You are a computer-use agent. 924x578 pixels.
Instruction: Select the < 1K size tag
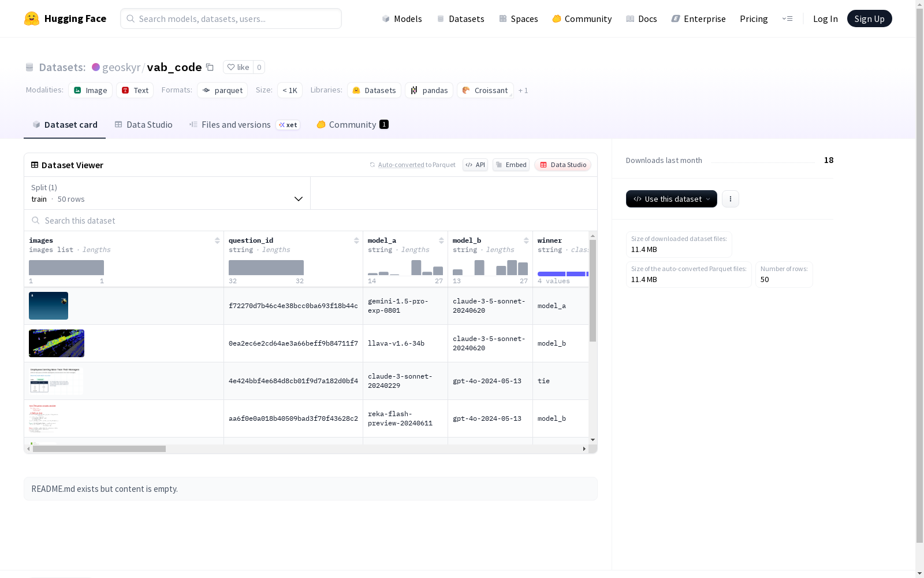click(290, 90)
